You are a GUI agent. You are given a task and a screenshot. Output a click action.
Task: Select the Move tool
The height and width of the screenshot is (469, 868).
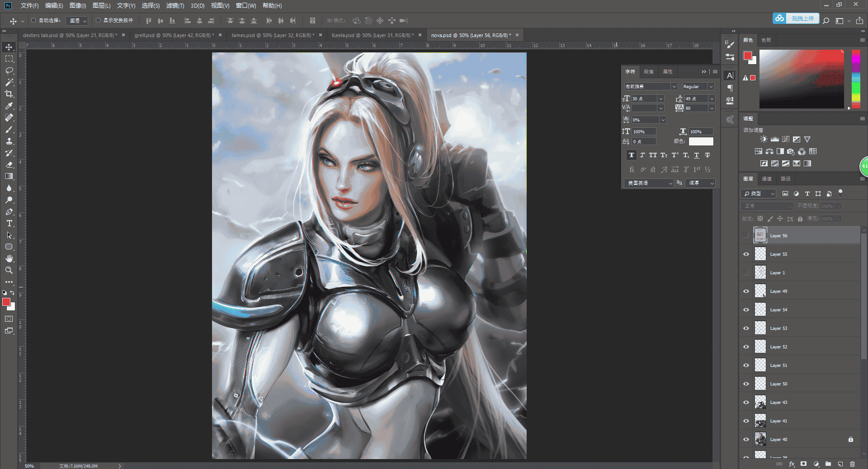[x=9, y=47]
